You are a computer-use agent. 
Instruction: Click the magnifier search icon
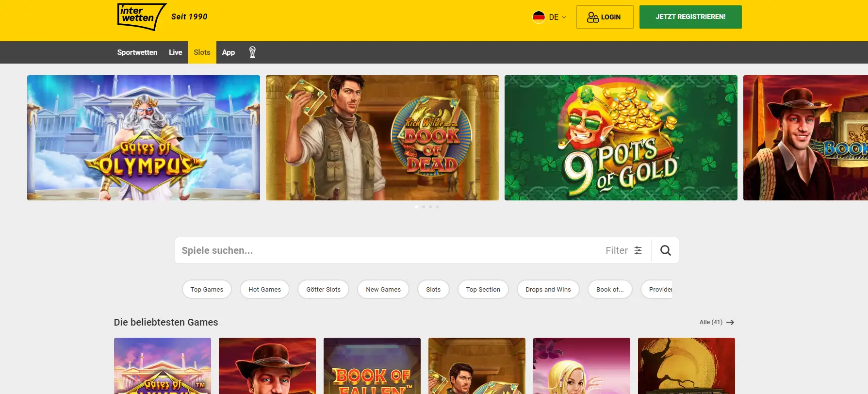click(666, 250)
